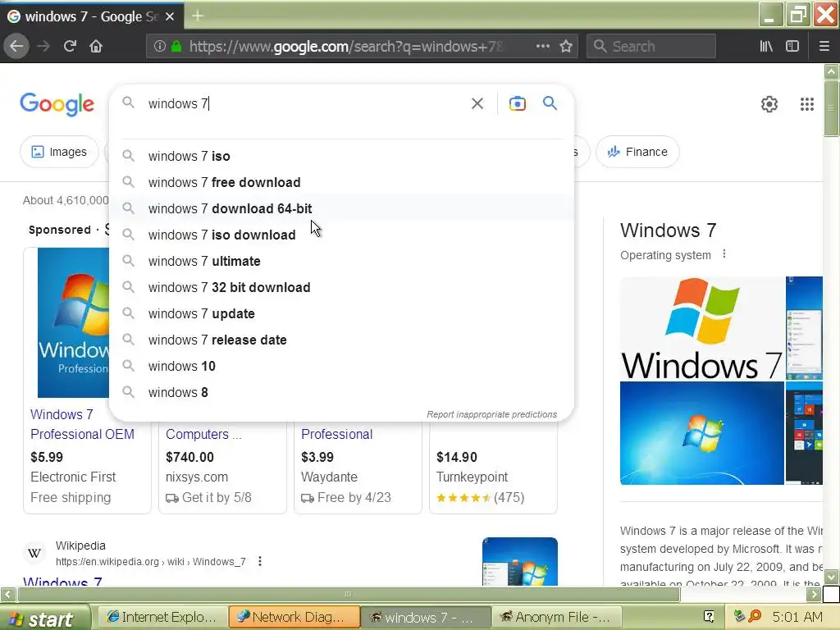This screenshot has width=840, height=630.
Task: Open the blue Windows 7 wallpaper image
Action: coord(702,433)
